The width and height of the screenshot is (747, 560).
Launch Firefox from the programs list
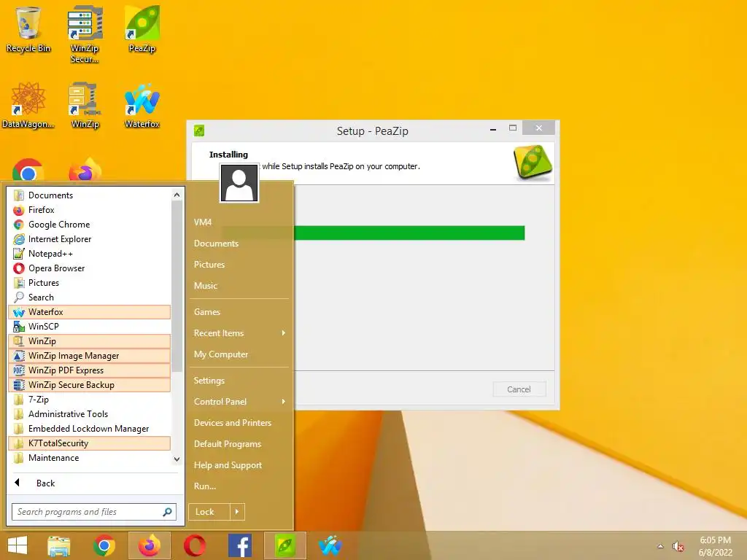[x=90, y=210]
